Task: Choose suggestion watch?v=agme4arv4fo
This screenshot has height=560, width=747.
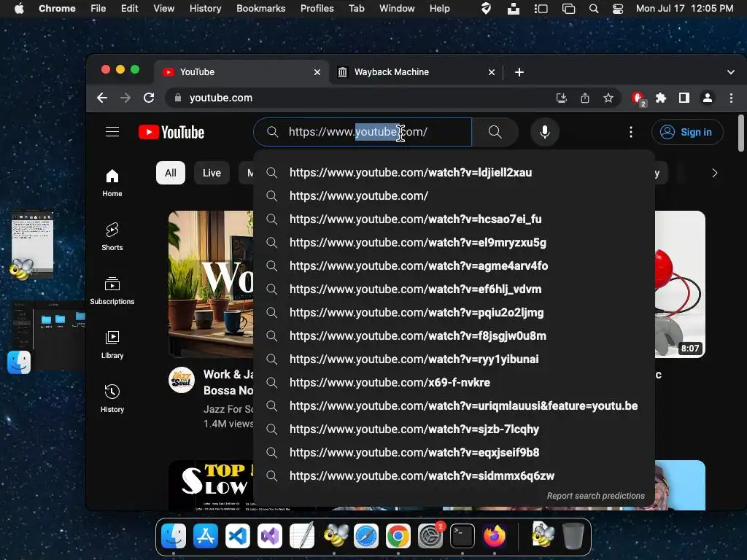Action: click(x=454, y=265)
